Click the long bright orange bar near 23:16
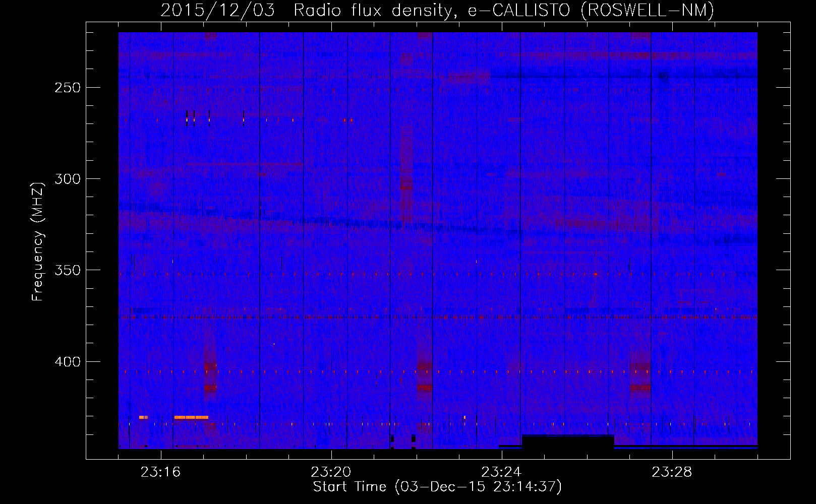 [191, 417]
